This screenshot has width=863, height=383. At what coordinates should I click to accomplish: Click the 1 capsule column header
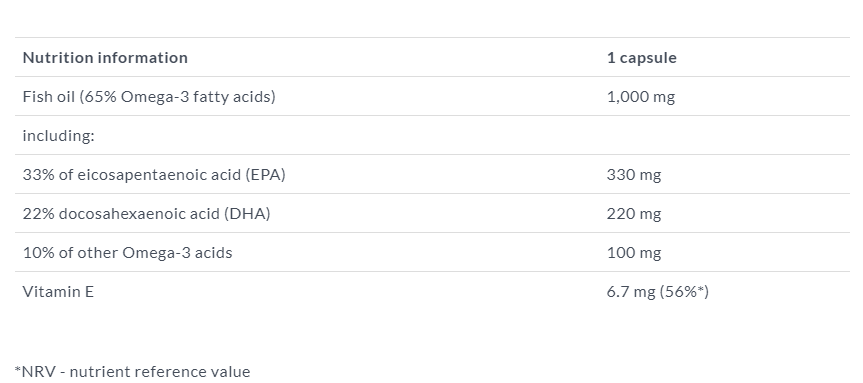point(642,58)
